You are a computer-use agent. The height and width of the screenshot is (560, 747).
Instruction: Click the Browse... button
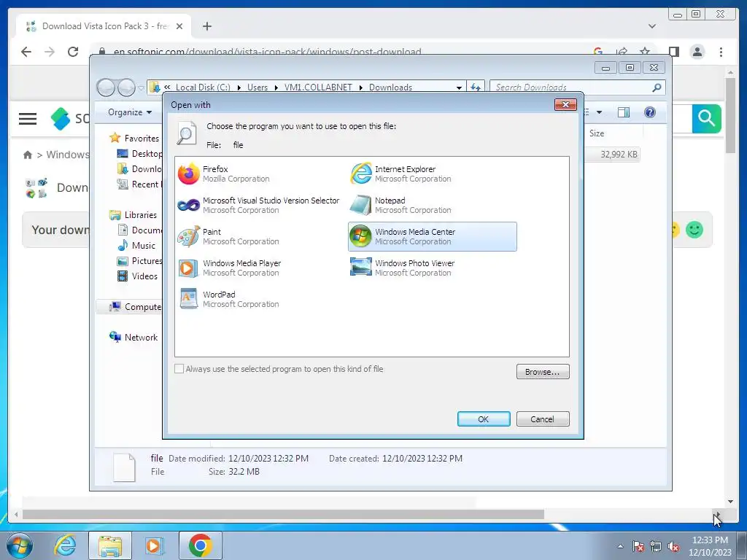(543, 372)
